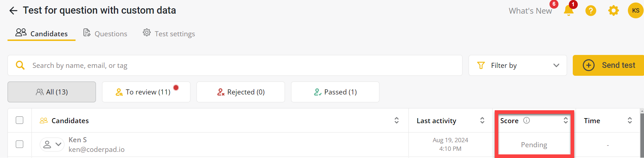Open the notifications bell
The height and width of the screenshot is (158, 644).
point(568,11)
